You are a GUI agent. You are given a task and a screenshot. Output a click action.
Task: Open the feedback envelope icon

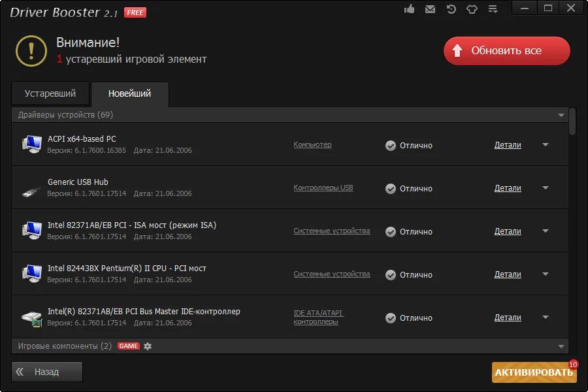click(430, 9)
